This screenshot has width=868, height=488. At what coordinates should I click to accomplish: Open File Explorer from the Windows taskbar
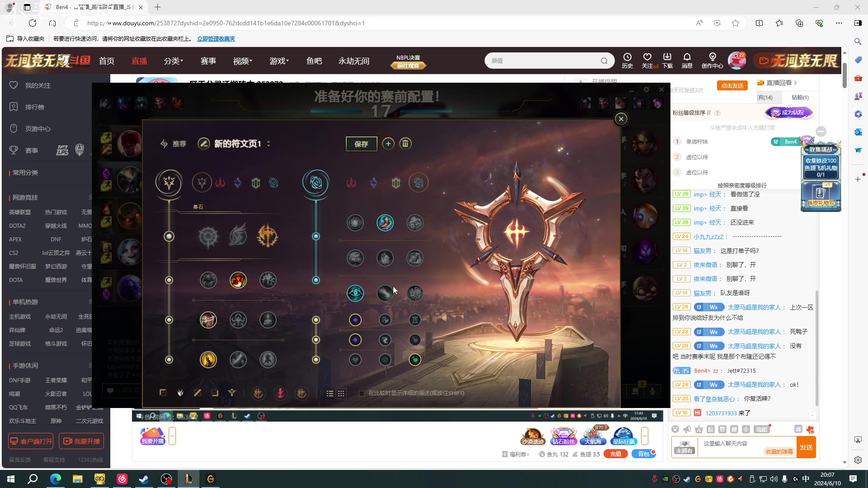coord(78,479)
